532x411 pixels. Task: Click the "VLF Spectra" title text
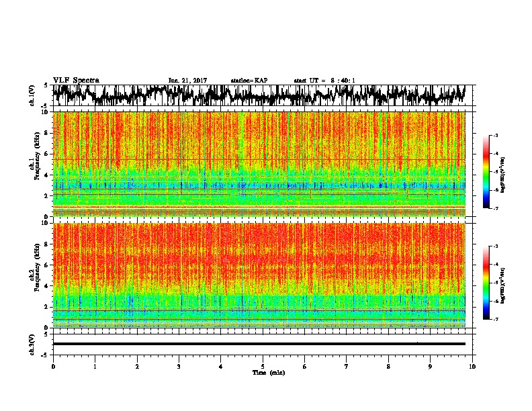point(76,81)
